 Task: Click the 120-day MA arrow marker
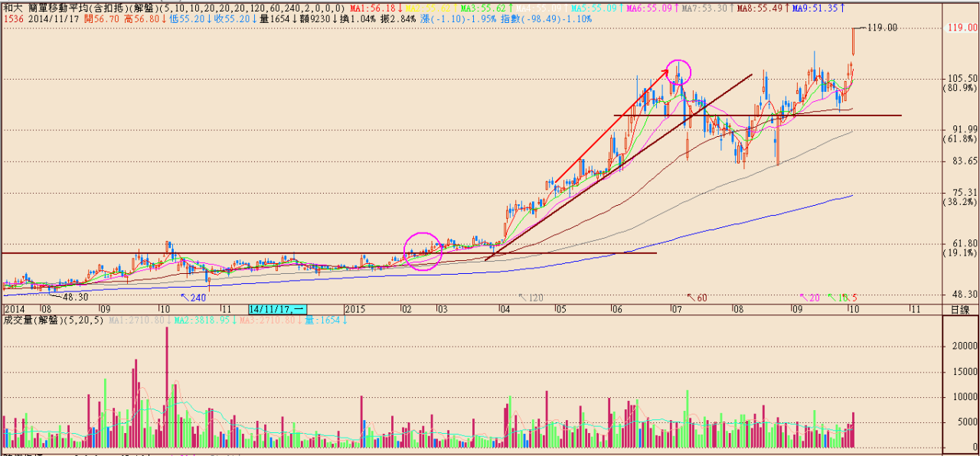pyautogui.click(x=531, y=297)
